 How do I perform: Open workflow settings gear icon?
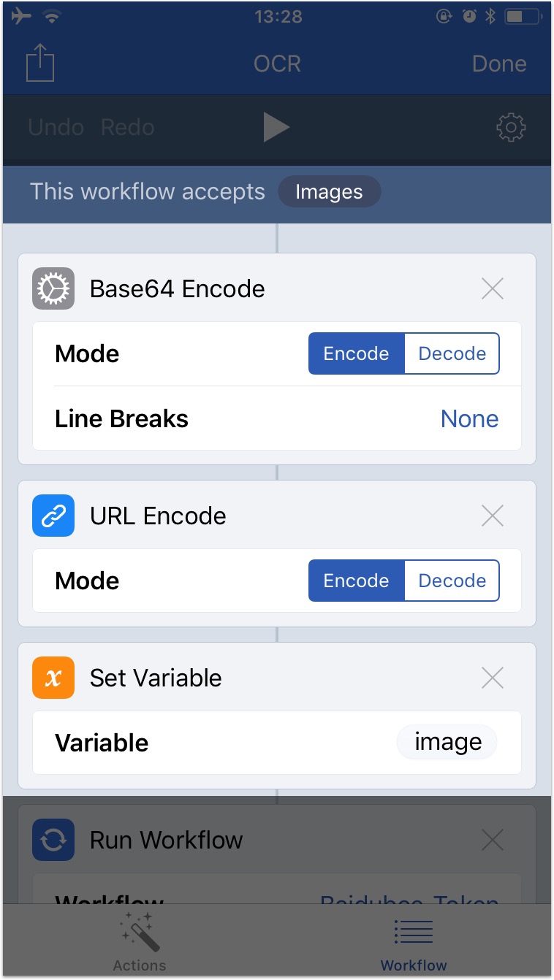(510, 127)
